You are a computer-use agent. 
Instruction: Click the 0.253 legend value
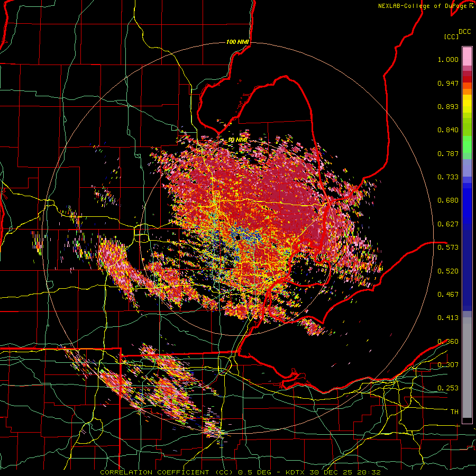pyautogui.click(x=448, y=388)
